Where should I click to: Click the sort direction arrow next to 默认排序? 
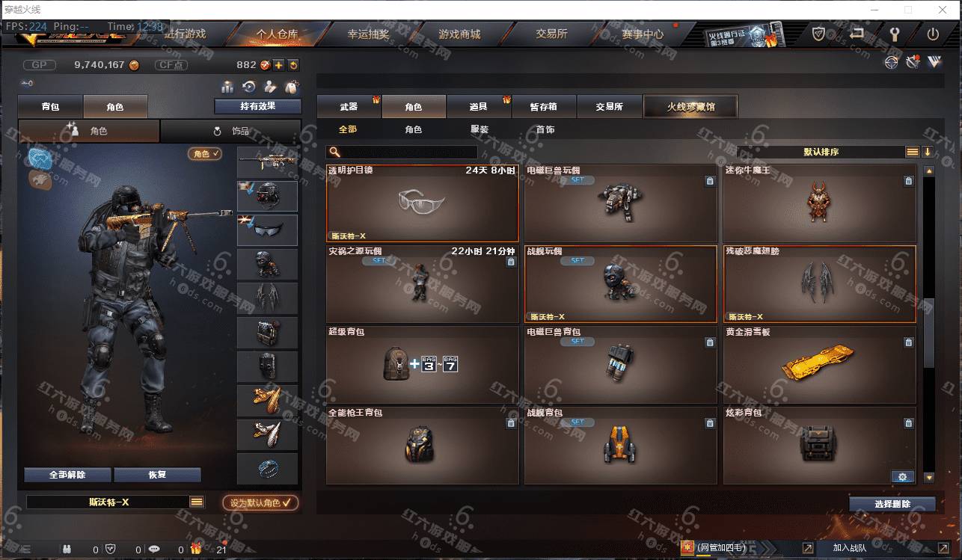tap(928, 152)
